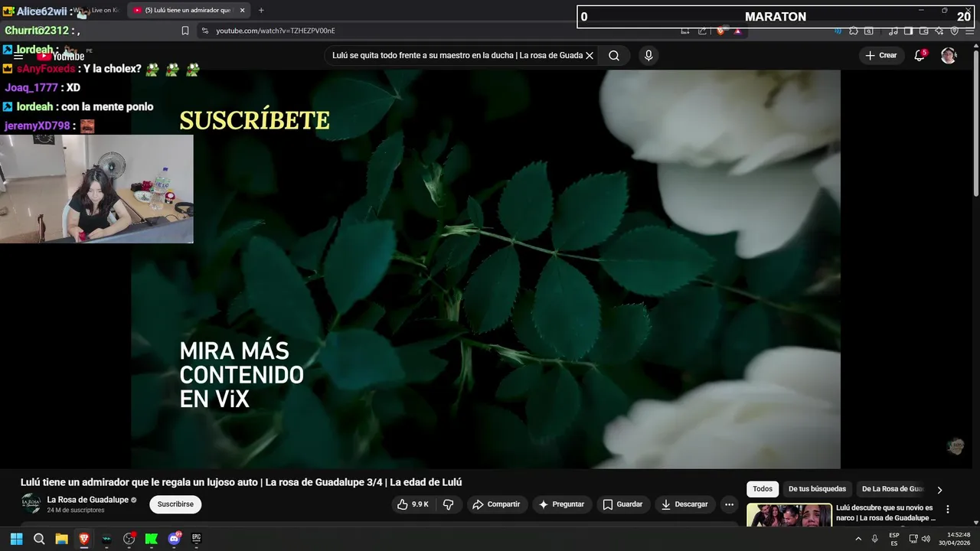
Task: Clear the YouTube search query text
Action: click(x=590, y=55)
